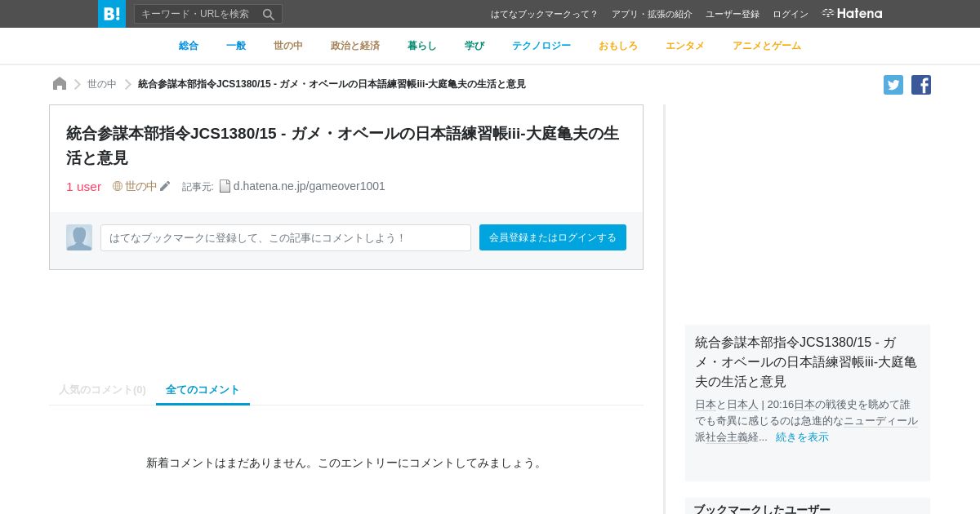The image size is (980, 514).
Task: Open 世の中 category in navigation bar
Action: pyautogui.click(x=288, y=46)
